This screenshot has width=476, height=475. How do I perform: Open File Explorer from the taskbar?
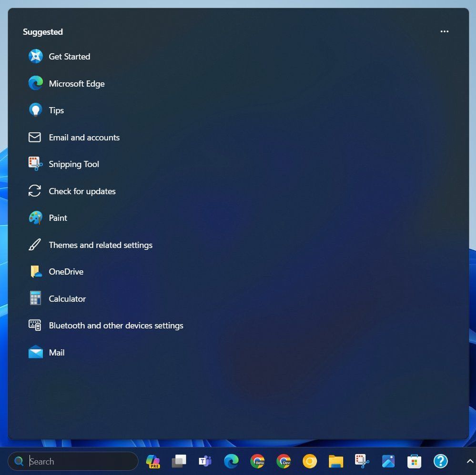[x=336, y=461]
